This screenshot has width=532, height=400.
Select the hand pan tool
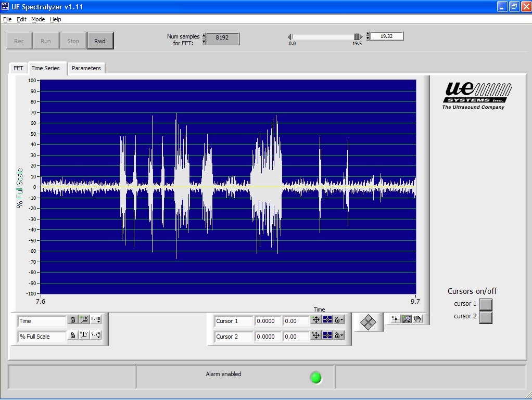(417, 319)
